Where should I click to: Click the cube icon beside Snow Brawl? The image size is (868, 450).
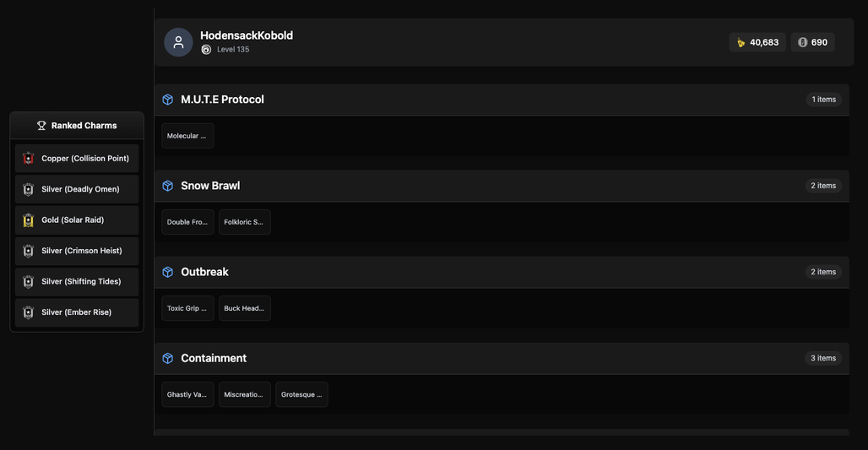[x=168, y=186]
